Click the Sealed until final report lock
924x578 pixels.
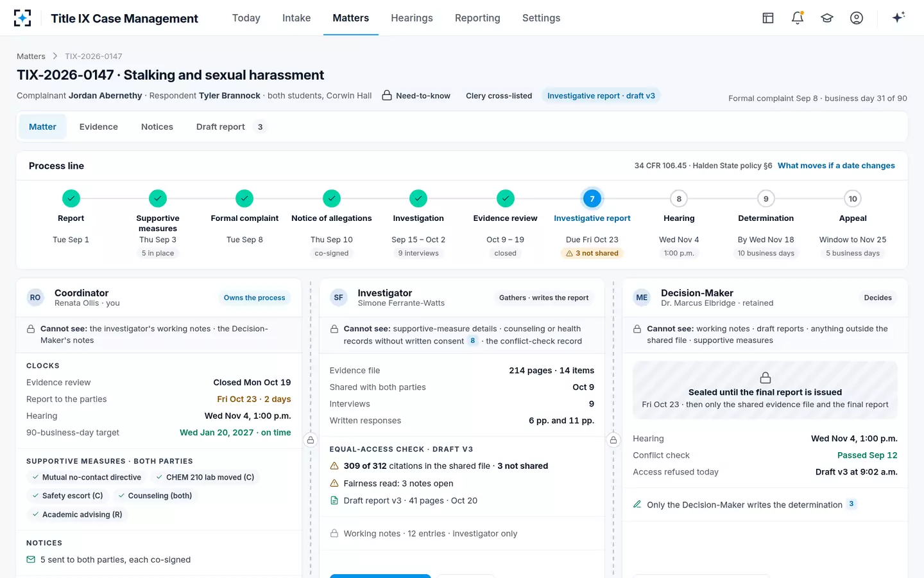coord(766,378)
